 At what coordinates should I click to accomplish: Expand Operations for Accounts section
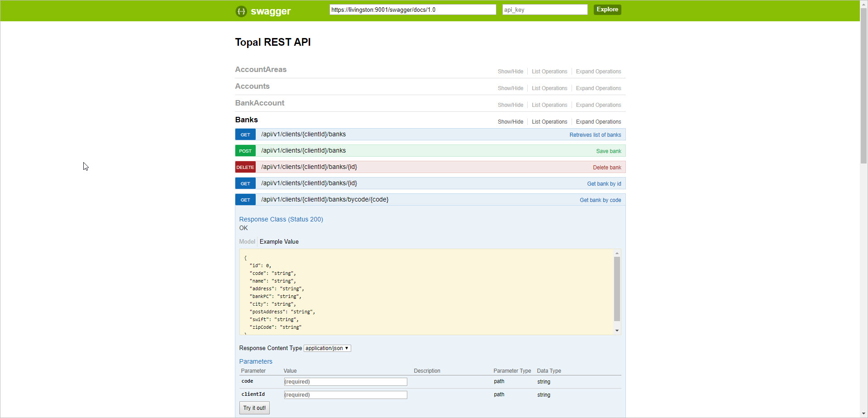pos(598,88)
